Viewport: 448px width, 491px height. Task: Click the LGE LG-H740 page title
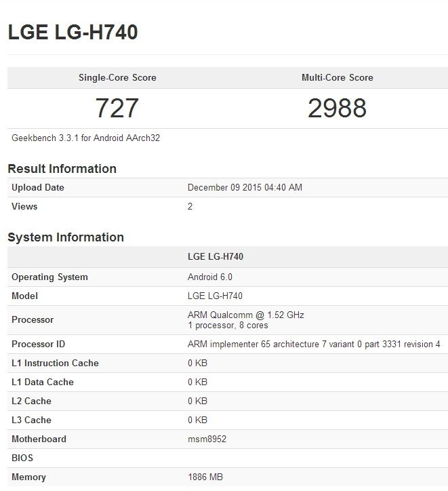(73, 32)
